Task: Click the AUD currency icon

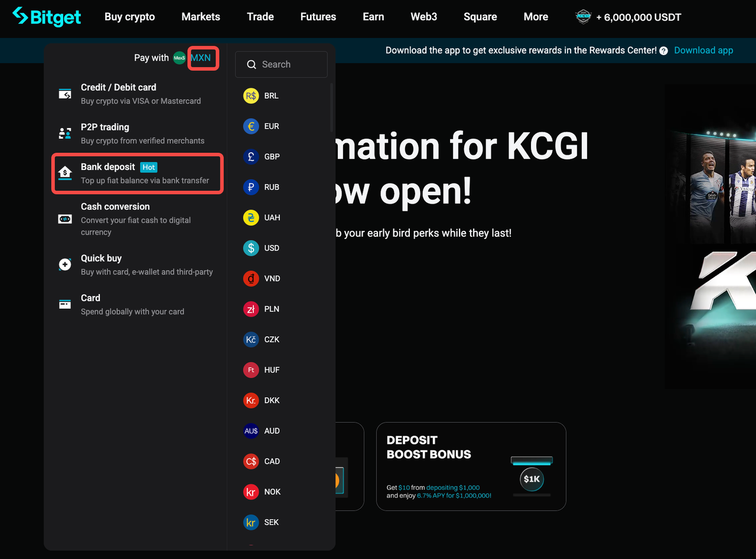Action: pyautogui.click(x=251, y=431)
